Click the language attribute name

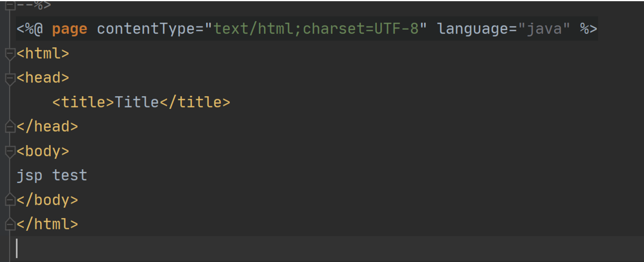pos(472,29)
